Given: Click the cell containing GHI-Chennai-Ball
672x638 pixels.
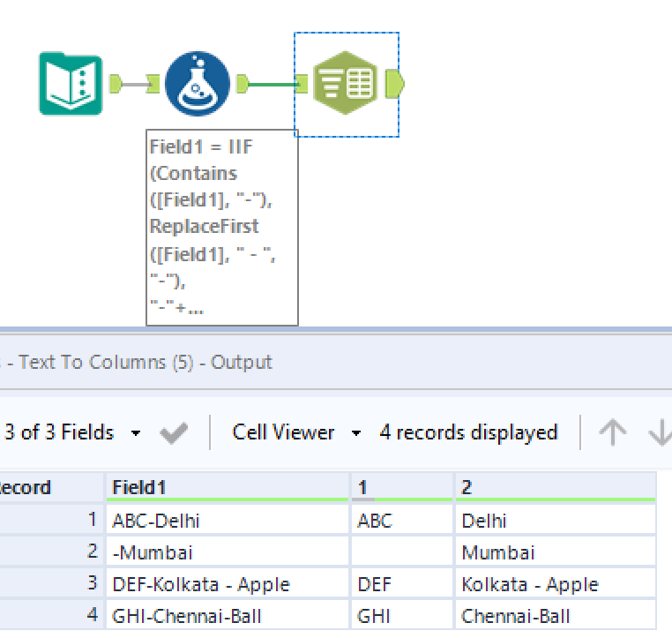Looking at the screenshot, I should tap(227, 616).
